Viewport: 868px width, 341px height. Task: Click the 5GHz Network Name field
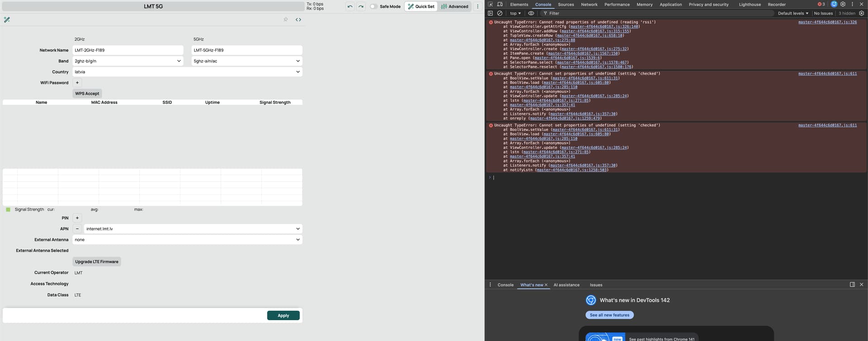click(247, 50)
